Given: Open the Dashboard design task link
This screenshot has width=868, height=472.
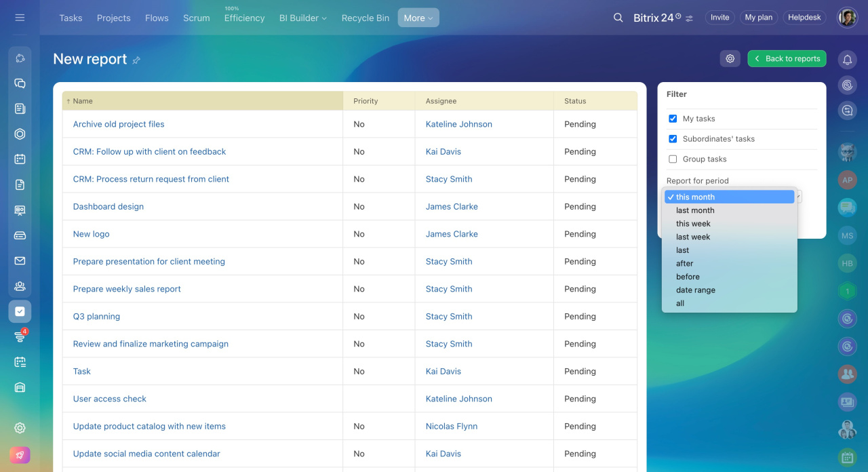Looking at the screenshot, I should click(108, 207).
